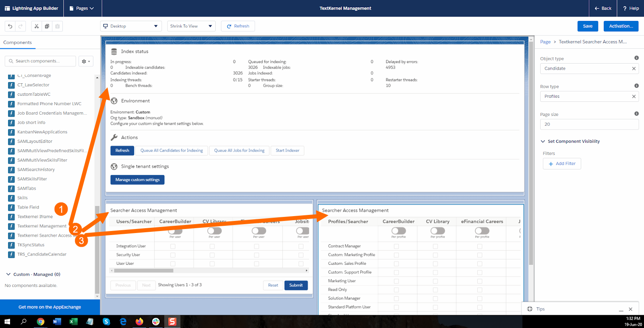Click the Tips lightbulb icon
Screen dimensions: 644x328
[530, 309]
